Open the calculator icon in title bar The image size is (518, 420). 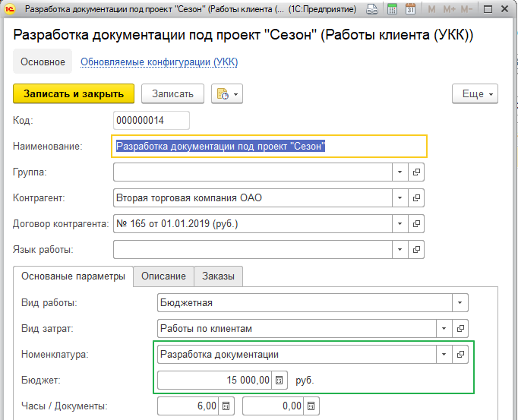(x=392, y=9)
